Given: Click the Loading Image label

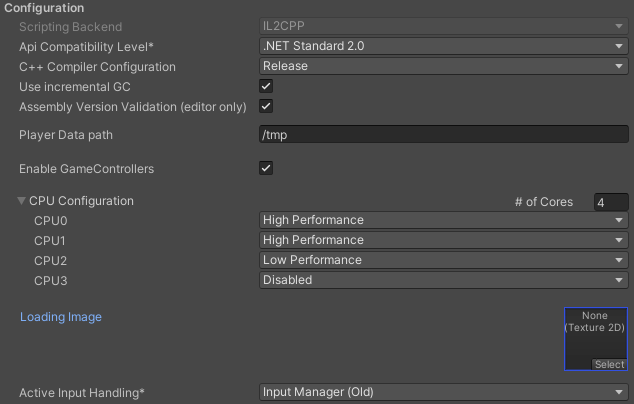Looking at the screenshot, I should 61,317.
